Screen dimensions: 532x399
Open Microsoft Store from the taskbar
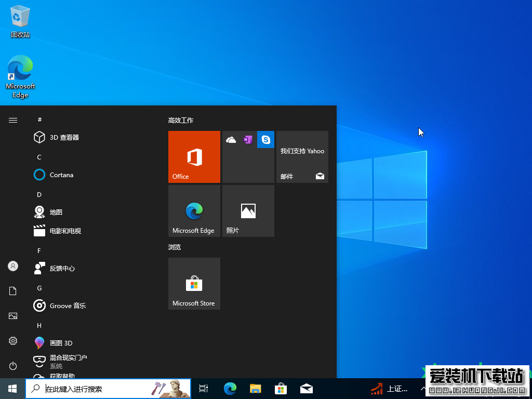[281, 389]
